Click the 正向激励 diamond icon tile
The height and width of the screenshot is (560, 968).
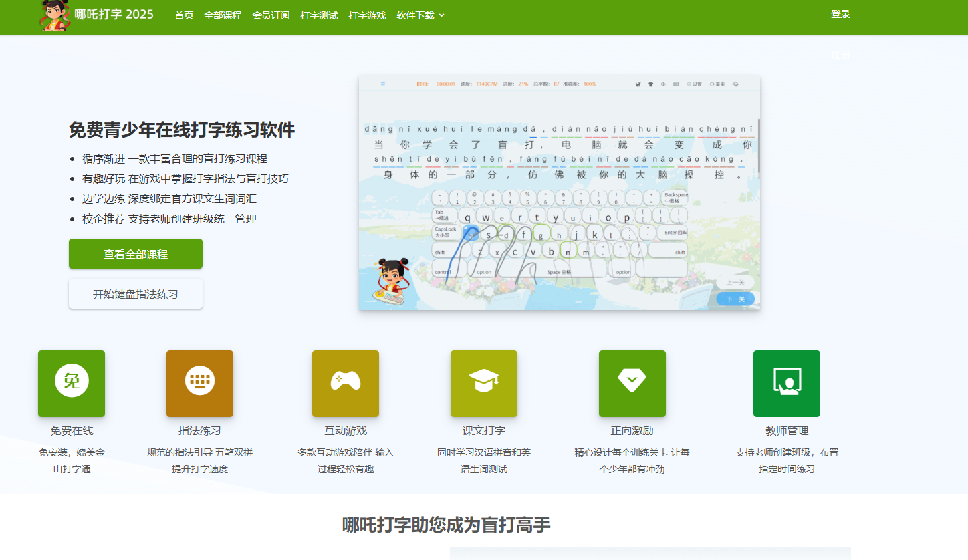pos(632,384)
